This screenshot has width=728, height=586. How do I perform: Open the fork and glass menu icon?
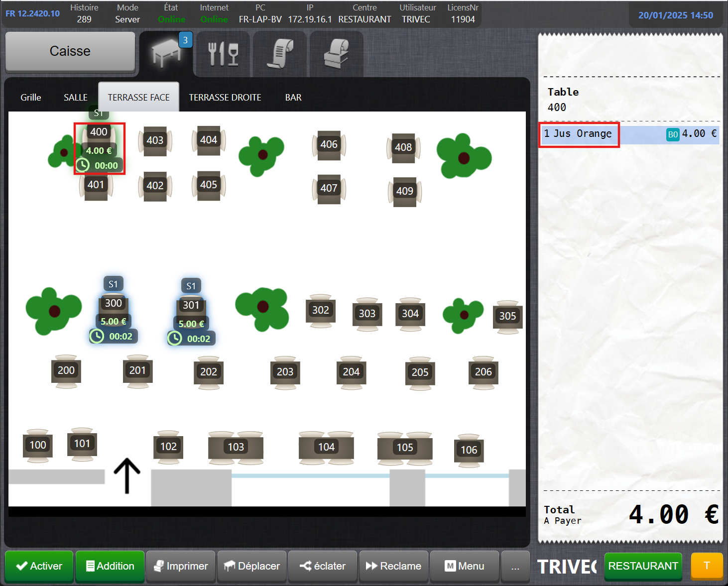[x=223, y=54]
